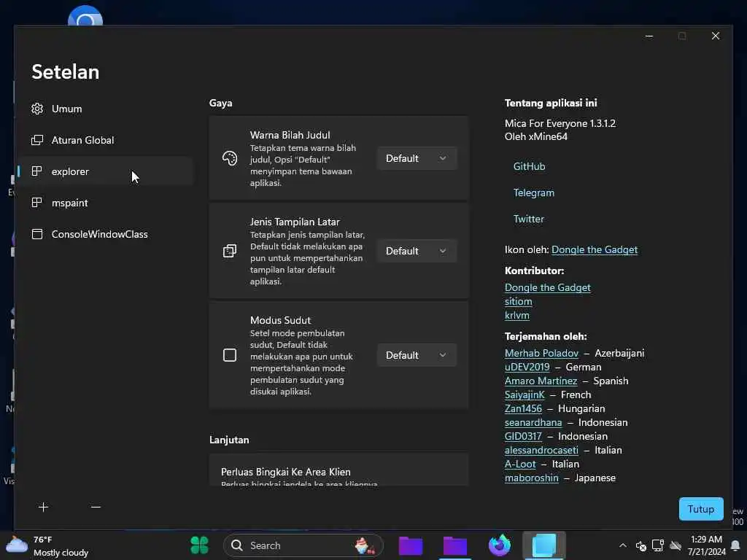Open Dongle the Gadget icon credit link
Screen dimensions: 747x560
(594, 250)
